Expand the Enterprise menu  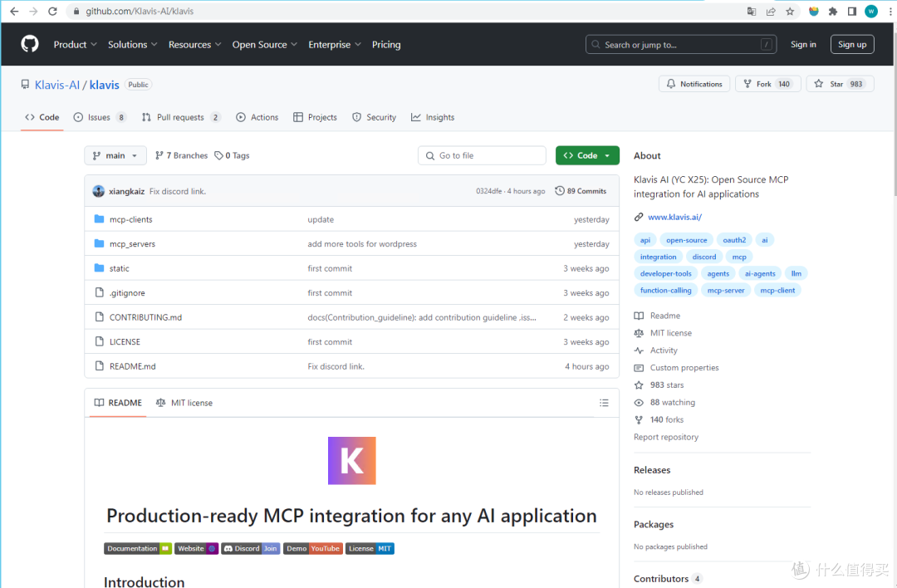tap(334, 45)
